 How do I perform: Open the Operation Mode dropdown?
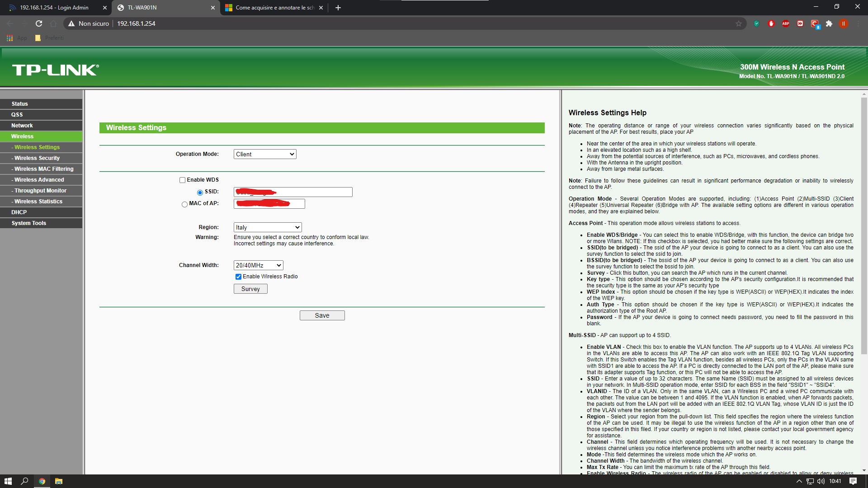tap(265, 154)
